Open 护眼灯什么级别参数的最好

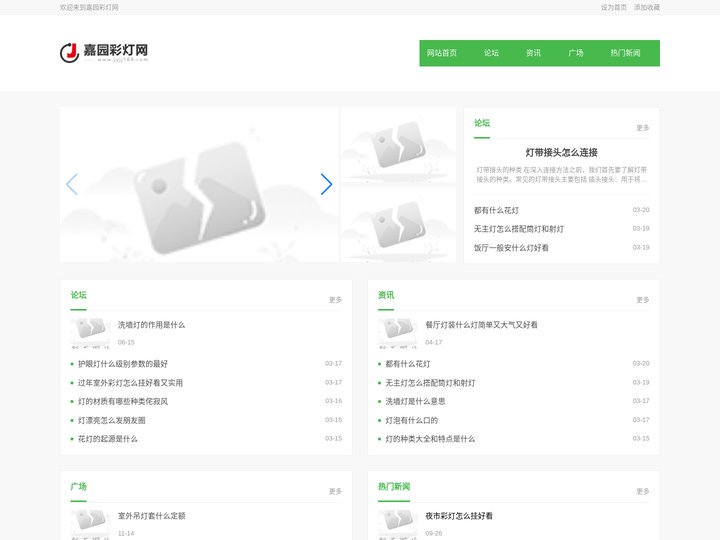pos(123,364)
